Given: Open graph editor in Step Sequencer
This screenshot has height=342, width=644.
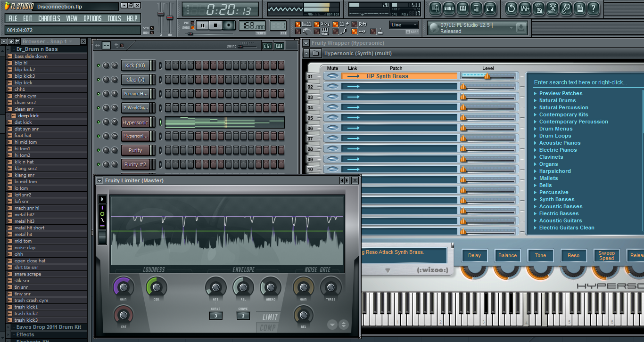Looking at the screenshot, I should [267, 46].
